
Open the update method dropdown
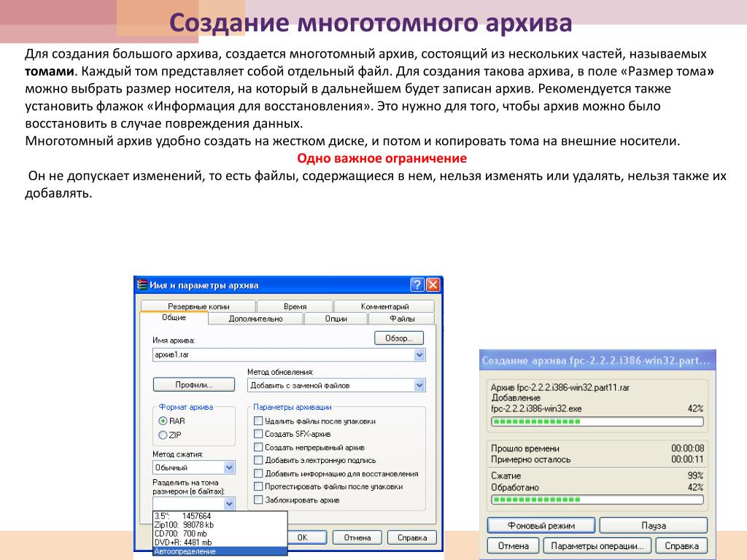point(419,385)
